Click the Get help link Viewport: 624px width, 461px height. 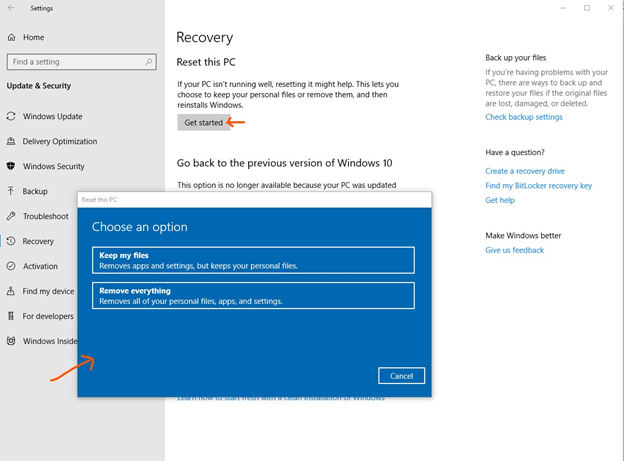tap(500, 200)
